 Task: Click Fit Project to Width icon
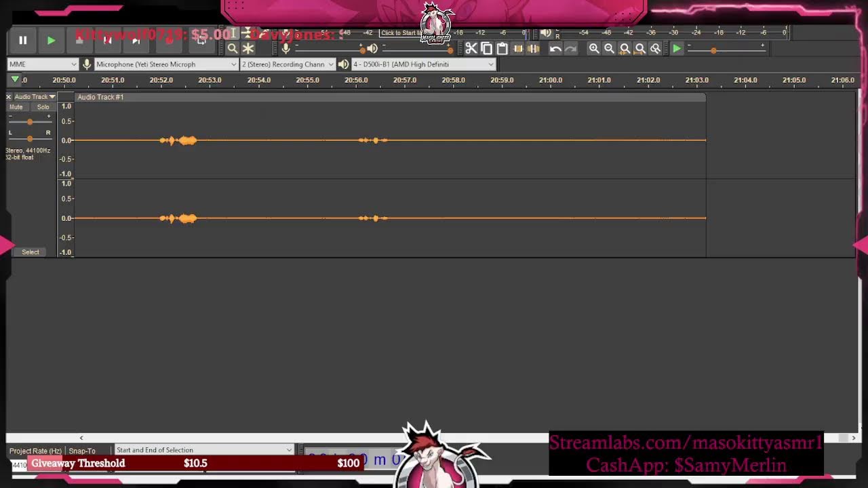click(x=639, y=48)
